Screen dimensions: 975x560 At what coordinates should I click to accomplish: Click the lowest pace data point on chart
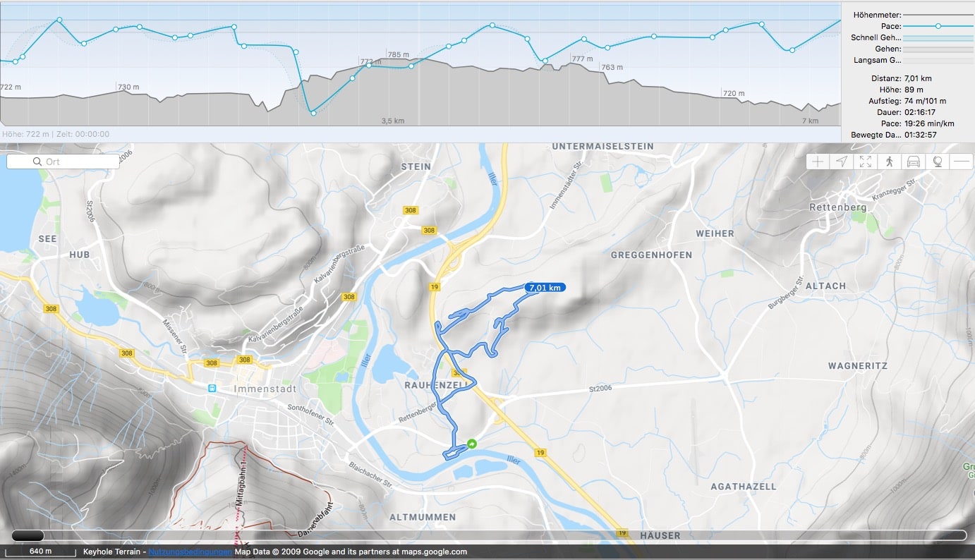313,112
